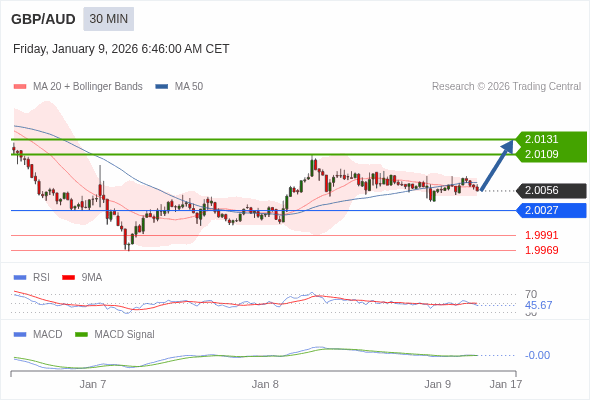The image size is (590, 400).
Task: Click the Jan 9 axis date label
Action: pos(437,384)
